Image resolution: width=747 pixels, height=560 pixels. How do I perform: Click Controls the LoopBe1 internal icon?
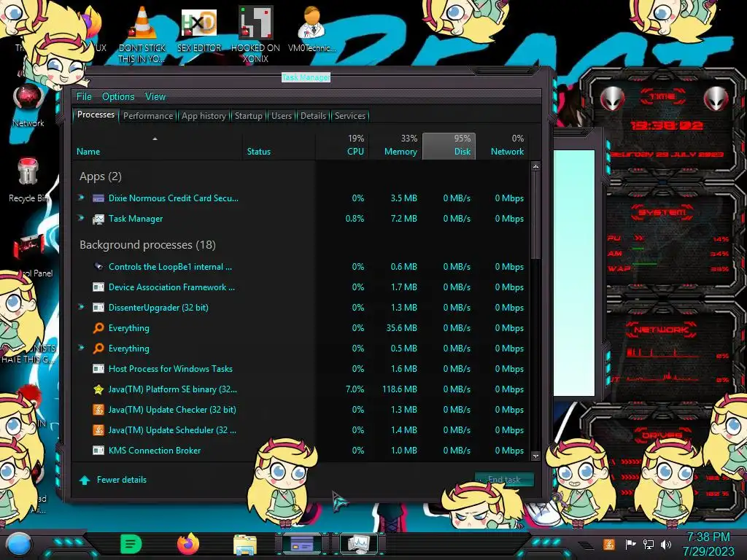click(98, 267)
